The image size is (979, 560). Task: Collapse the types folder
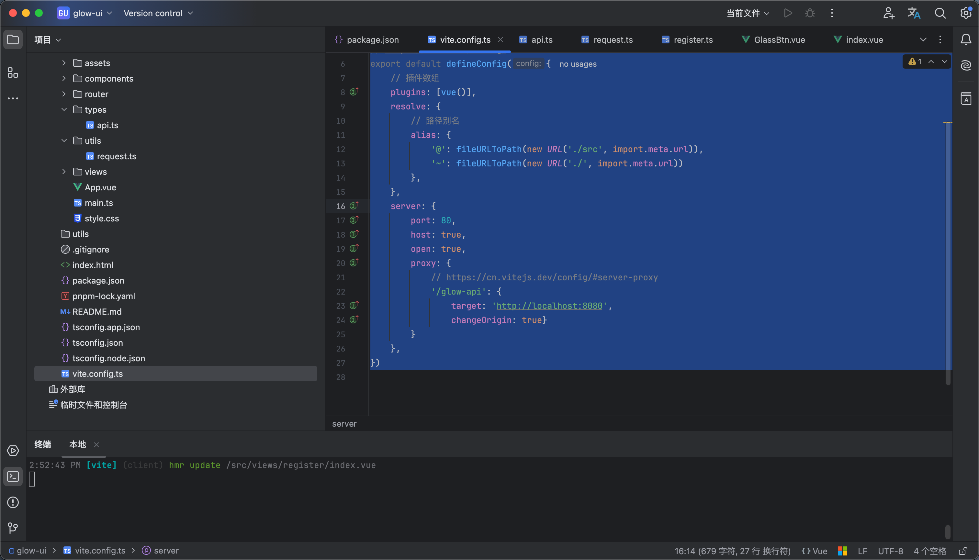point(64,110)
